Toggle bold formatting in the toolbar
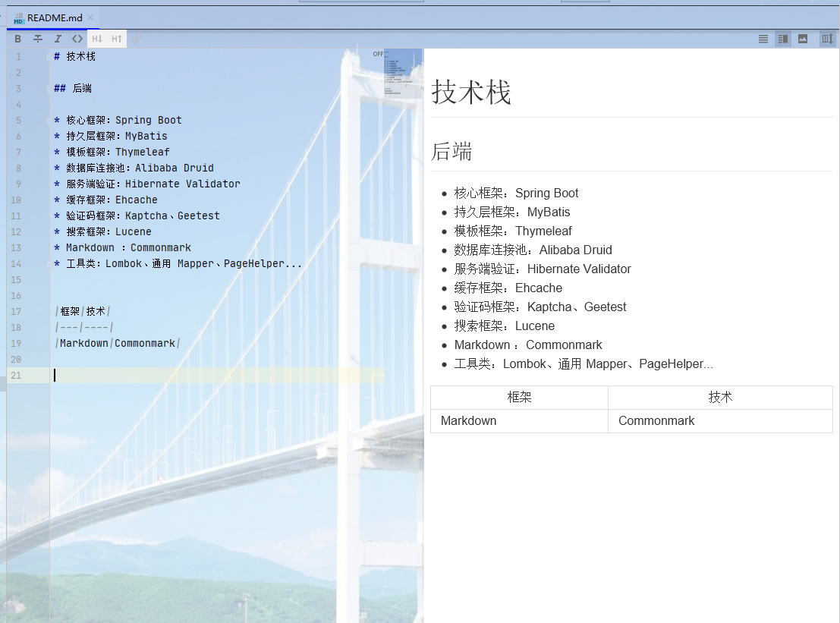840x623 pixels. pos(18,39)
